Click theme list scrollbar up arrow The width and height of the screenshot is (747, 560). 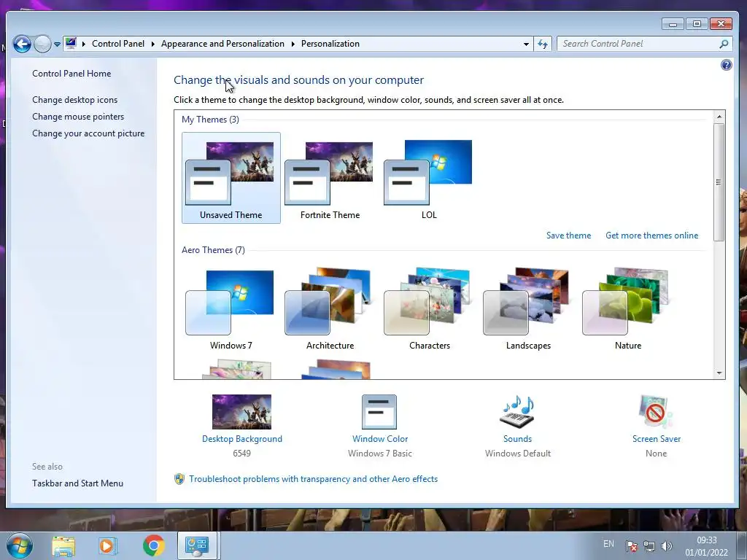click(719, 116)
